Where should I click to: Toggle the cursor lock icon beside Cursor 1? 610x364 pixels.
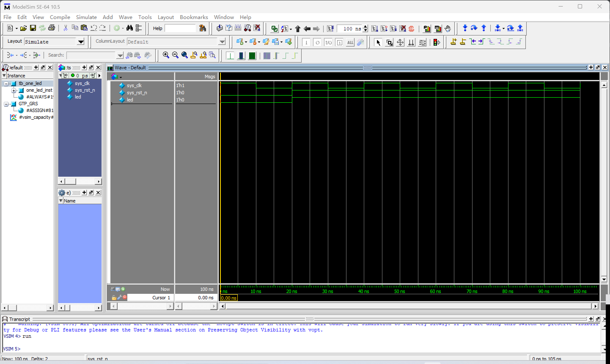tap(114, 298)
